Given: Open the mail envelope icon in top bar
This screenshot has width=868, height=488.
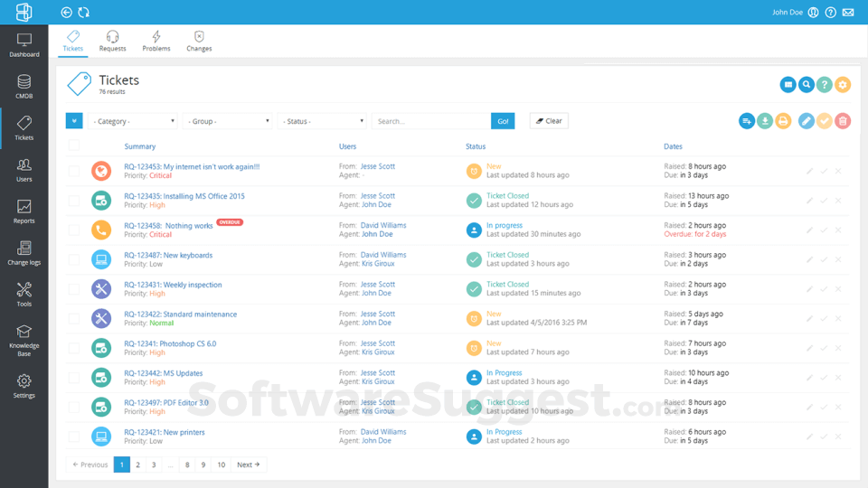Looking at the screenshot, I should [x=848, y=12].
